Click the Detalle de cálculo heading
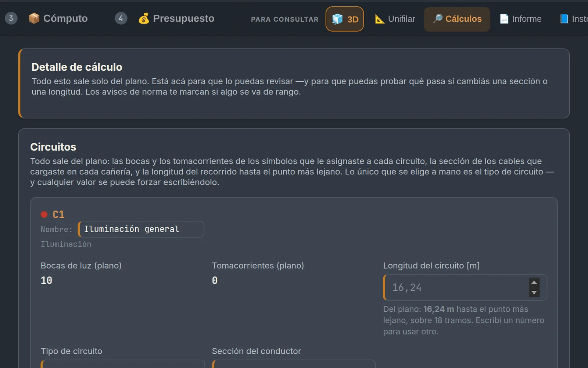 77,67
